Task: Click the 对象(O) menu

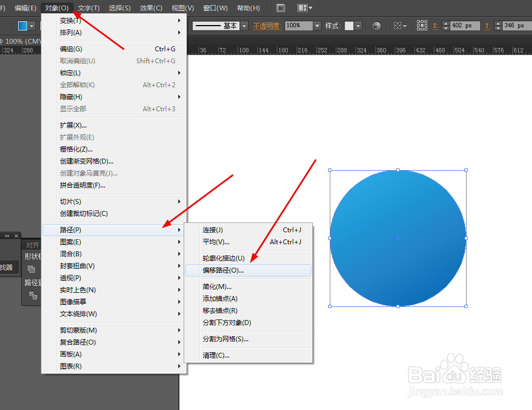Action: (x=57, y=8)
